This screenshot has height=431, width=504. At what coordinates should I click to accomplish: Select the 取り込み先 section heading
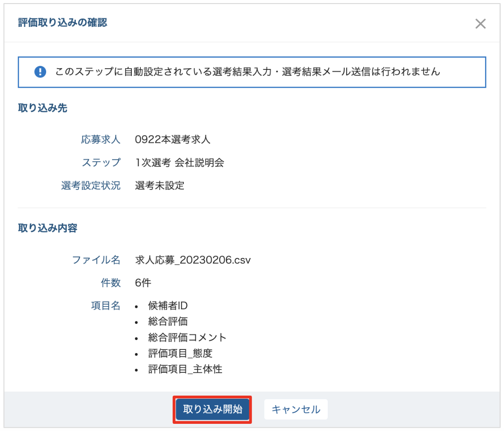pyautogui.click(x=43, y=108)
